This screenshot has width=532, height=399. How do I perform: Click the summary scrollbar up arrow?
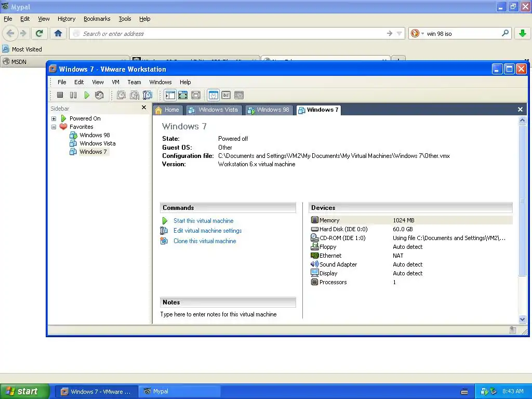click(523, 120)
